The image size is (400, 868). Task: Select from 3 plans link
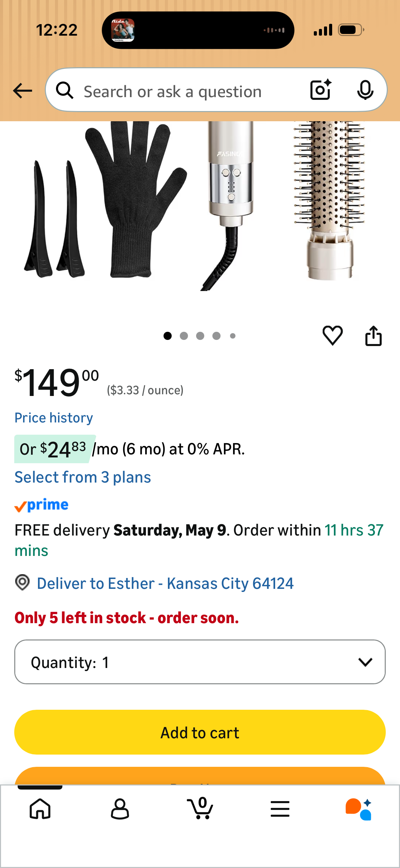[82, 477]
